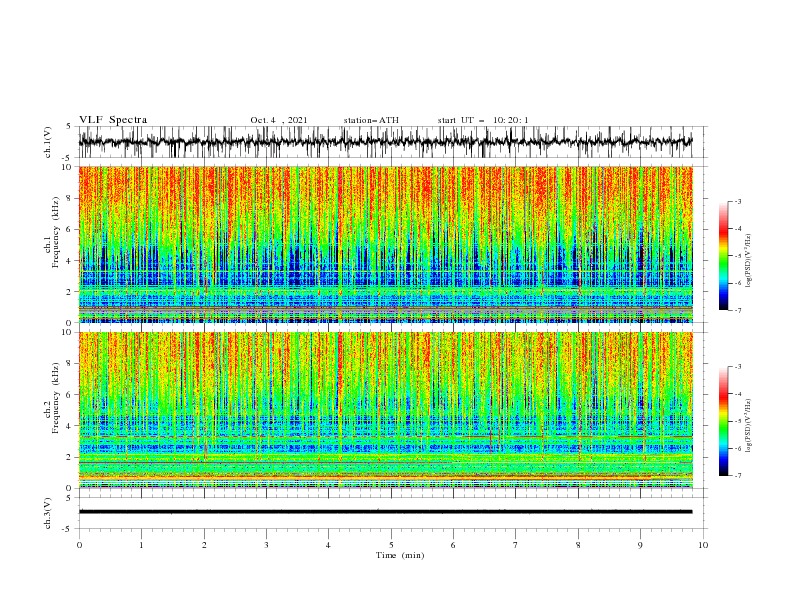Screen dimensions: 792x612
Task: Click the ch.2 spectrogram color bar
Action: coord(724,421)
